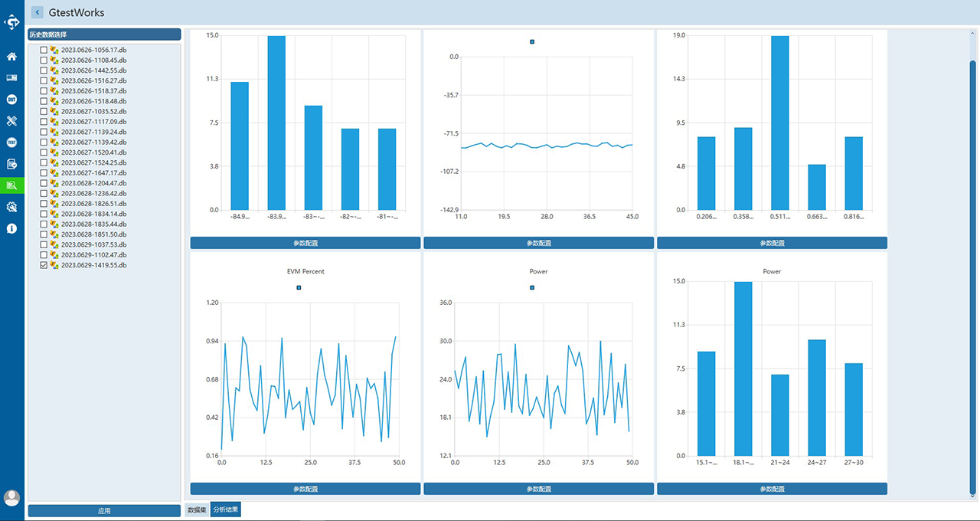Select file 2023.0628-1835.44.db

coord(94,224)
